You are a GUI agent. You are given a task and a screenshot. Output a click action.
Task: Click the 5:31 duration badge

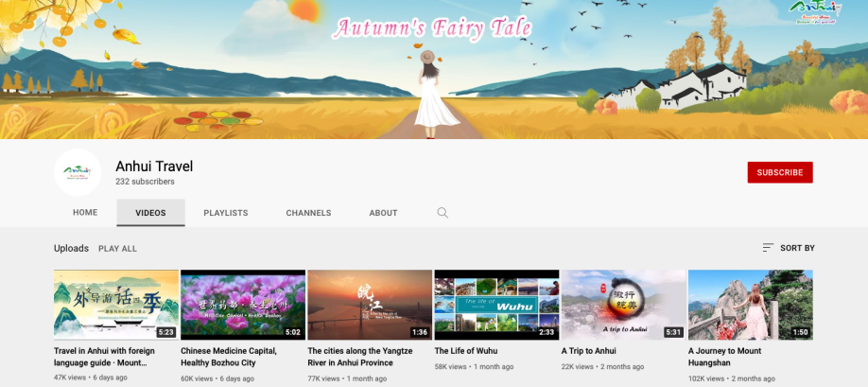click(x=673, y=332)
